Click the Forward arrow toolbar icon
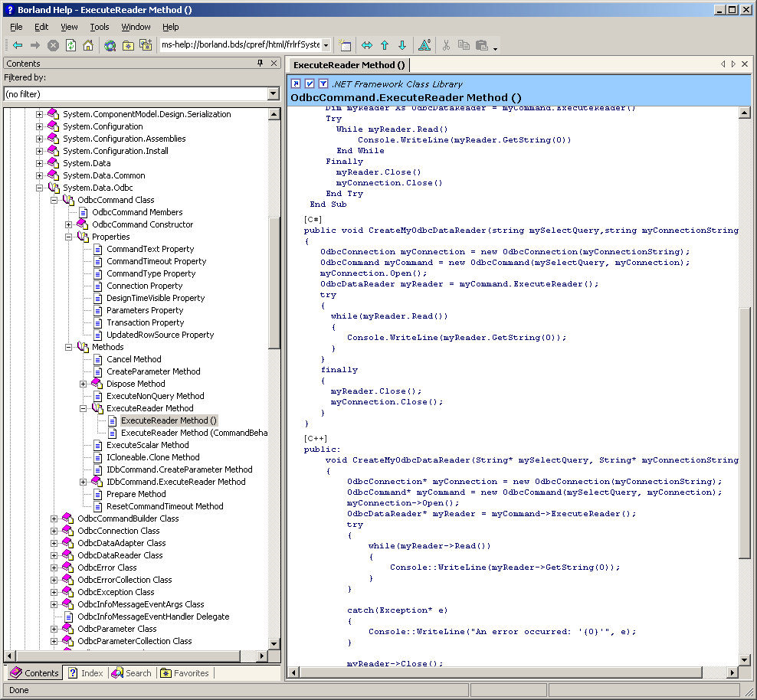 (x=35, y=45)
